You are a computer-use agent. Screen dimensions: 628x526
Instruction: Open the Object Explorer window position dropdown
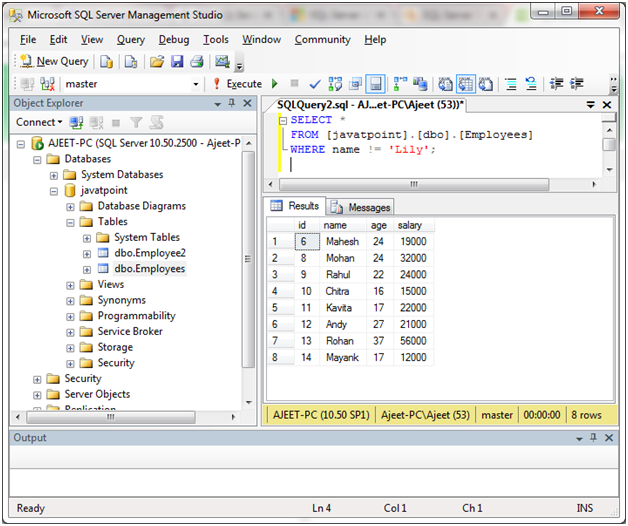point(217,104)
